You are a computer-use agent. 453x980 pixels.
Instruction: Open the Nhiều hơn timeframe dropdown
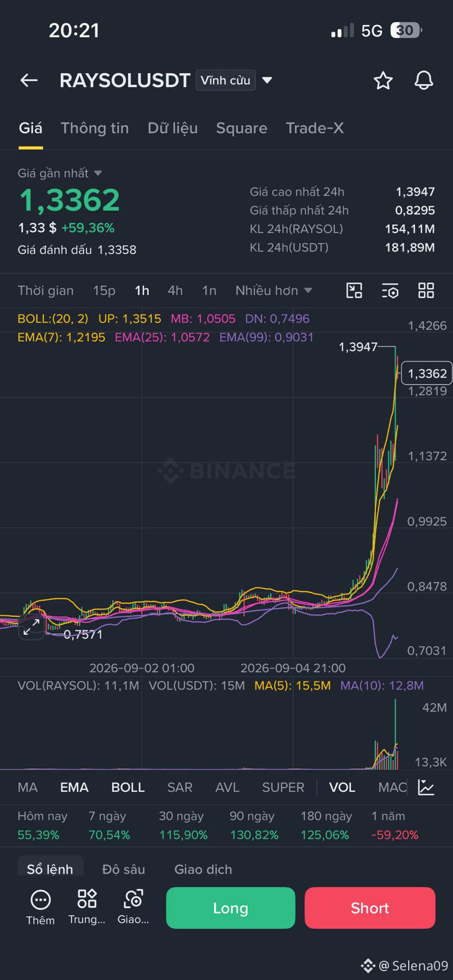point(274,290)
